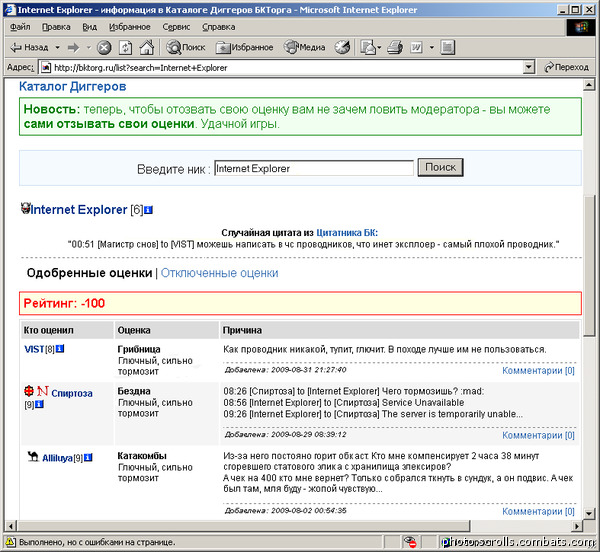Open Комментарии [0] for VIST's rating
This screenshot has height=552, width=600.
pos(538,371)
